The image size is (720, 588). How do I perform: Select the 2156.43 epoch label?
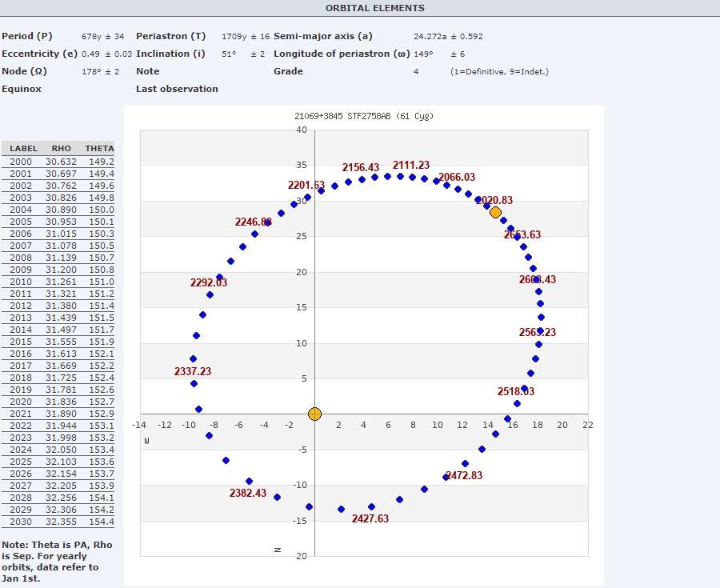tap(360, 167)
